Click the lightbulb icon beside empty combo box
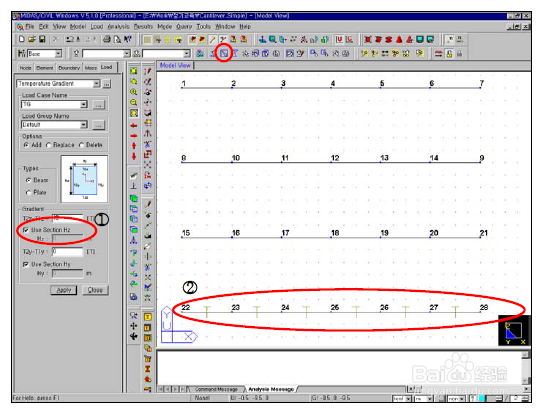Viewport: 538px width, 410px height. click(76, 54)
